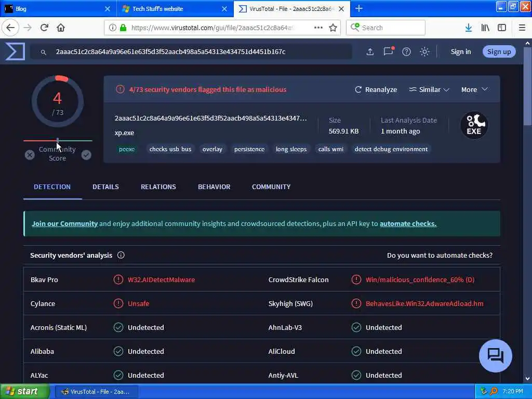Click the calls wmi tag
Screen dimensions: 532x399
tap(331, 149)
